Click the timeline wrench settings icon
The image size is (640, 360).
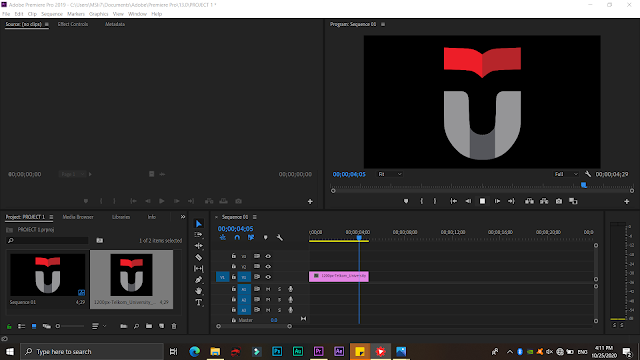coord(280,238)
